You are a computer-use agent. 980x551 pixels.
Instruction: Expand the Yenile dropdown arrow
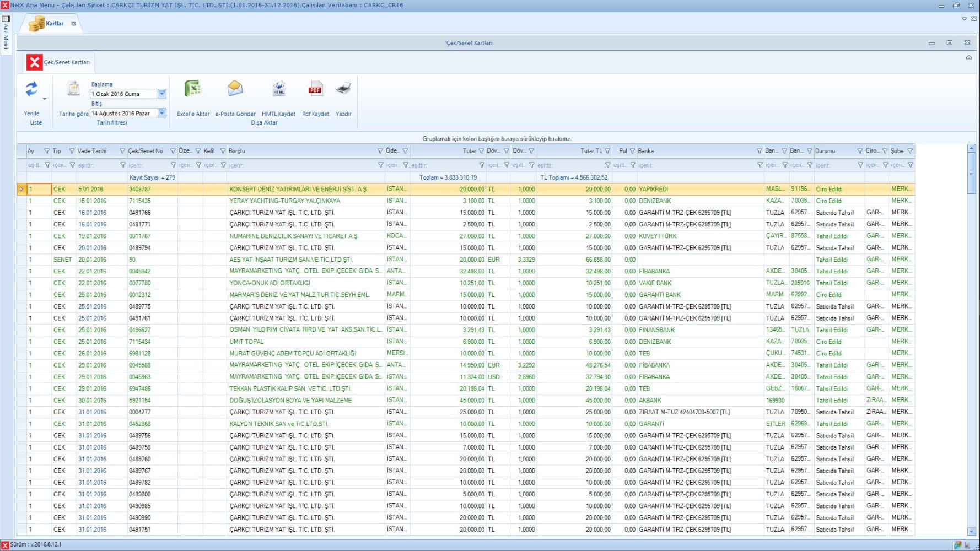point(45,99)
